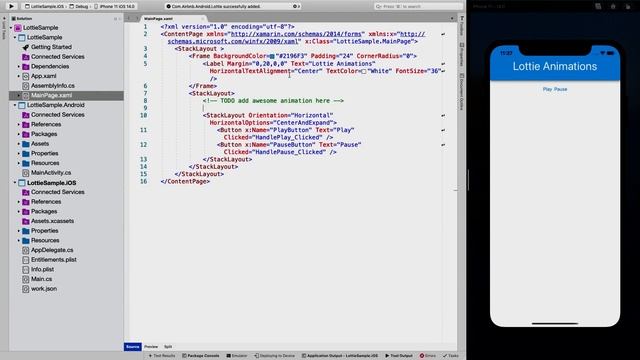The width and height of the screenshot is (640, 360).
Task: Expand Packages under LottieSample.Android
Action: (19, 134)
